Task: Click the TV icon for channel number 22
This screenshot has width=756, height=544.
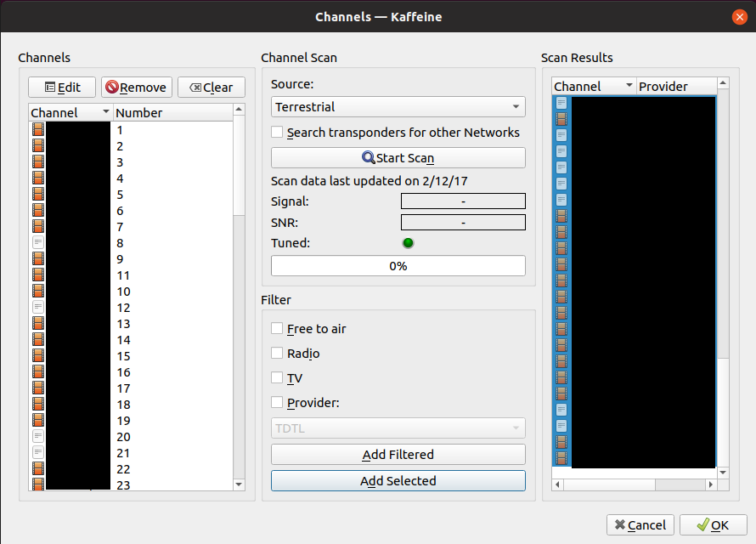Action: click(38, 468)
